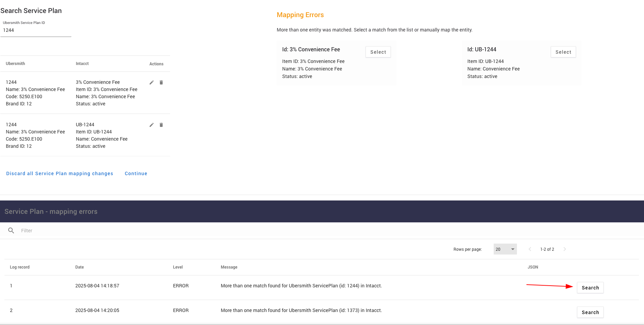644x325 pixels.
Task: Select the UB-1244 match
Action: coord(563,52)
